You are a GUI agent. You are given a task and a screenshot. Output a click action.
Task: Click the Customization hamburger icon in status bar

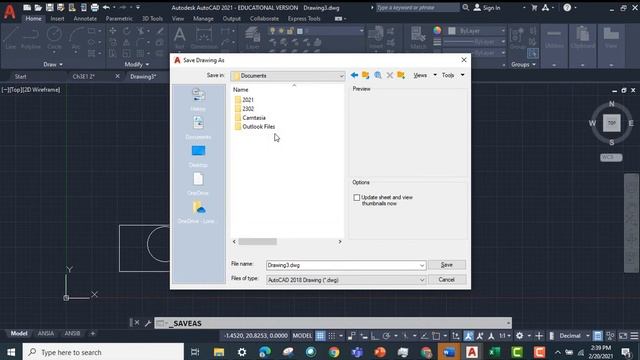[x=634, y=336]
